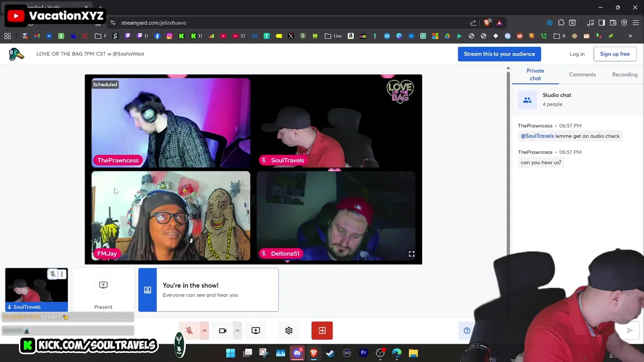644x362 pixels.
Task: Click chat message send arrow
Action: pos(629,330)
